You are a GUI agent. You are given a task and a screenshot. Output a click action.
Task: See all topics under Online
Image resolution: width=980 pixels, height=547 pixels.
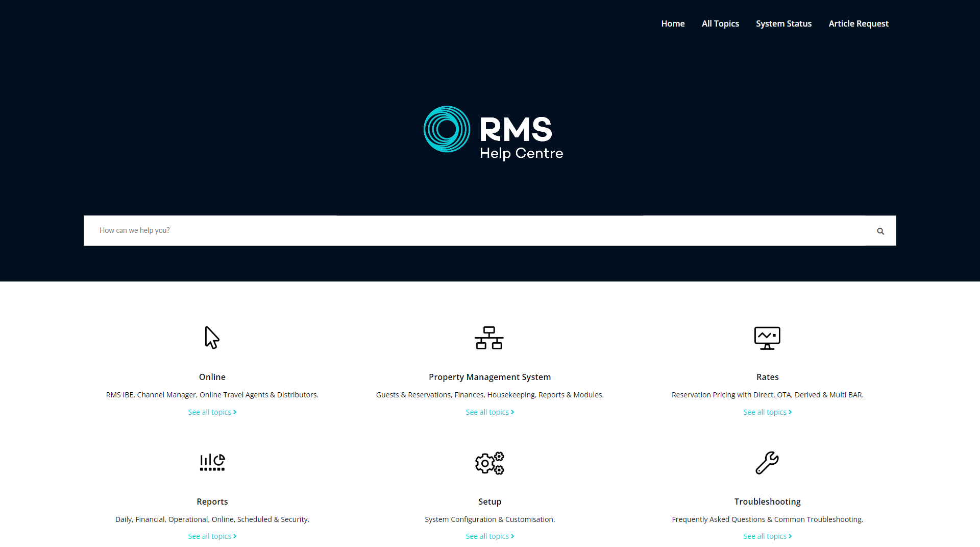[212, 412]
